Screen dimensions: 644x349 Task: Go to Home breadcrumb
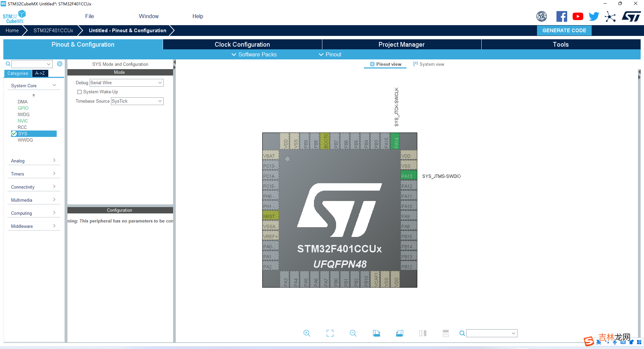pyautogui.click(x=12, y=31)
